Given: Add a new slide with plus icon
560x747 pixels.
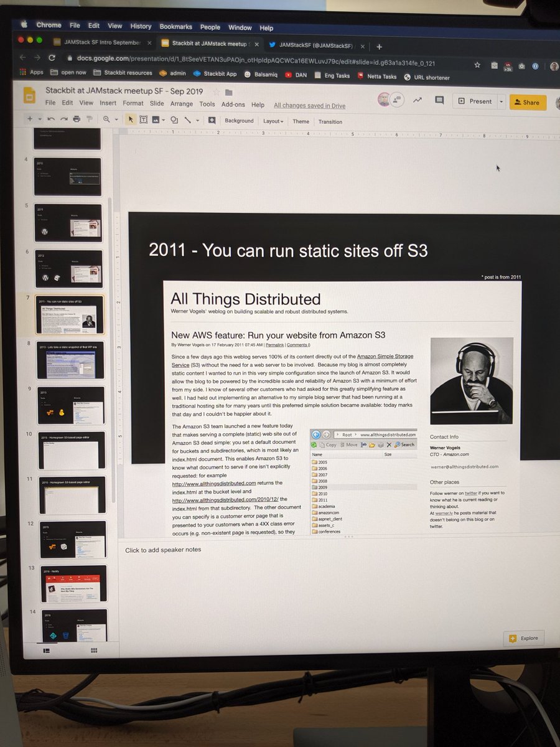Looking at the screenshot, I should point(30,119).
